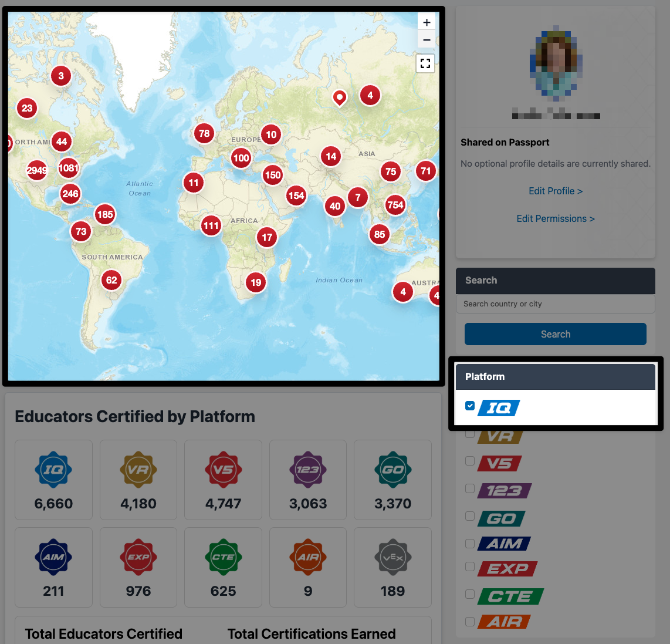This screenshot has height=644, width=670.
Task: Click the white location pin marker
Action: (340, 99)
